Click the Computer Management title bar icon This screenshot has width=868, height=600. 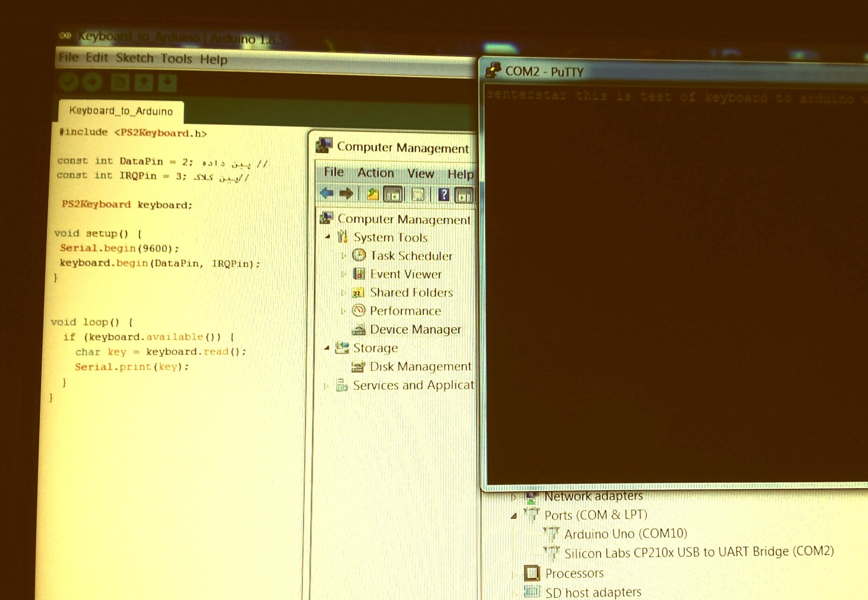coord(324,145)
